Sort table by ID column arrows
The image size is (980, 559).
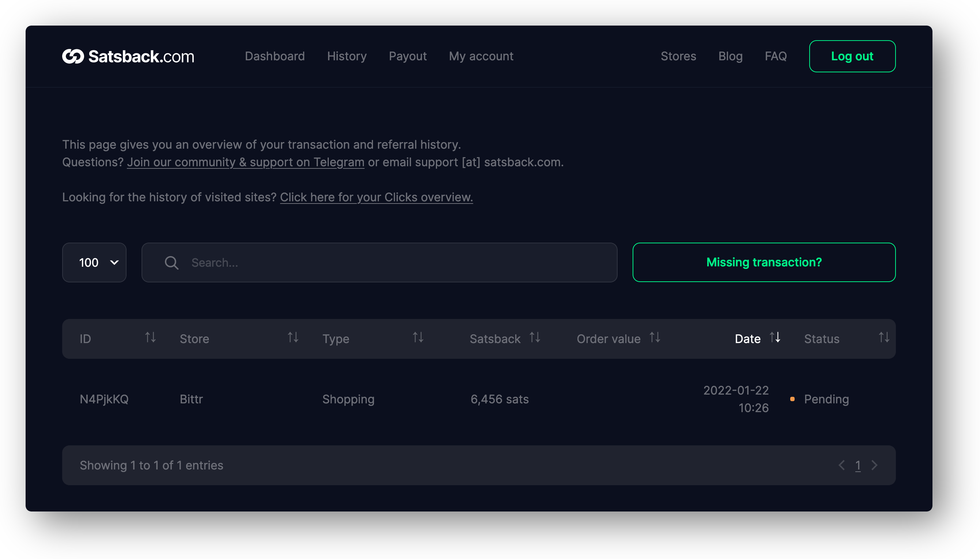pyautogui.click(x=150, y=338)
